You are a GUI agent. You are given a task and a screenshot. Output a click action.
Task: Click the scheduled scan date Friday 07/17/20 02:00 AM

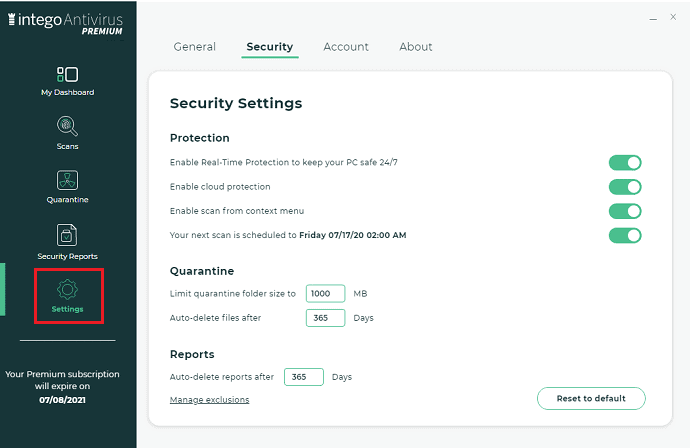coord(352,235)
